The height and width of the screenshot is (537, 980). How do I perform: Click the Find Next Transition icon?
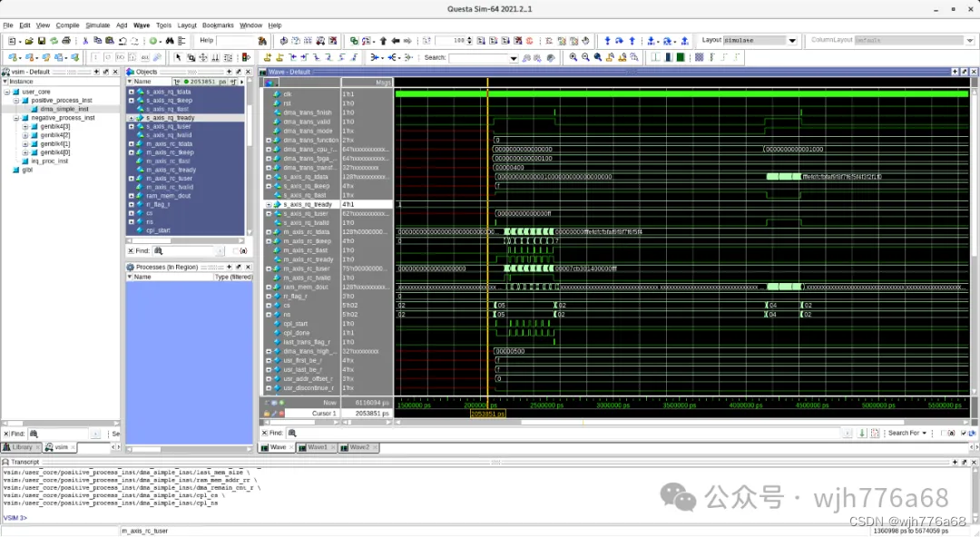[304, 57]
